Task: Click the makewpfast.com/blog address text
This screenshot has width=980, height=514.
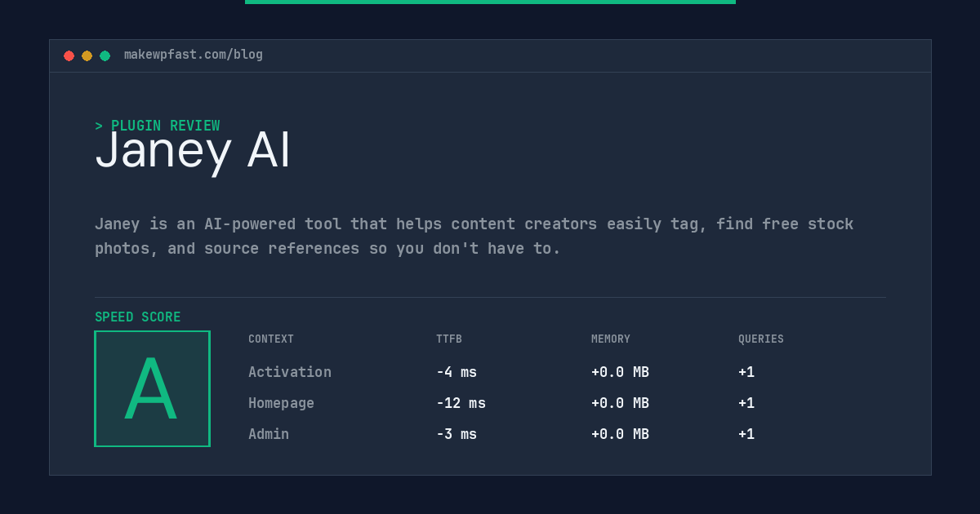Action: click(194, 55)
